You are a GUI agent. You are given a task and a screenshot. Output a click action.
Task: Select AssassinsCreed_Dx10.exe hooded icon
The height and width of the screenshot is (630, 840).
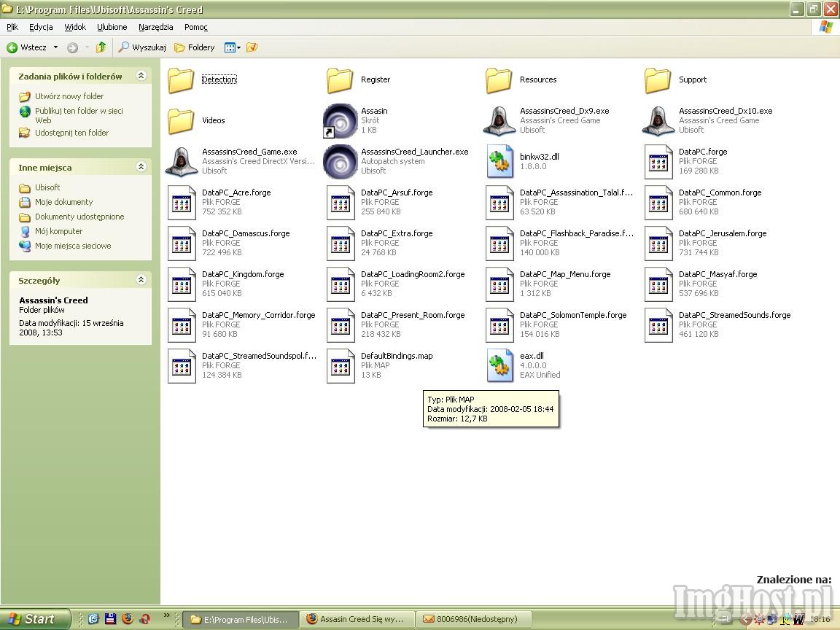[x=658, y=120]
